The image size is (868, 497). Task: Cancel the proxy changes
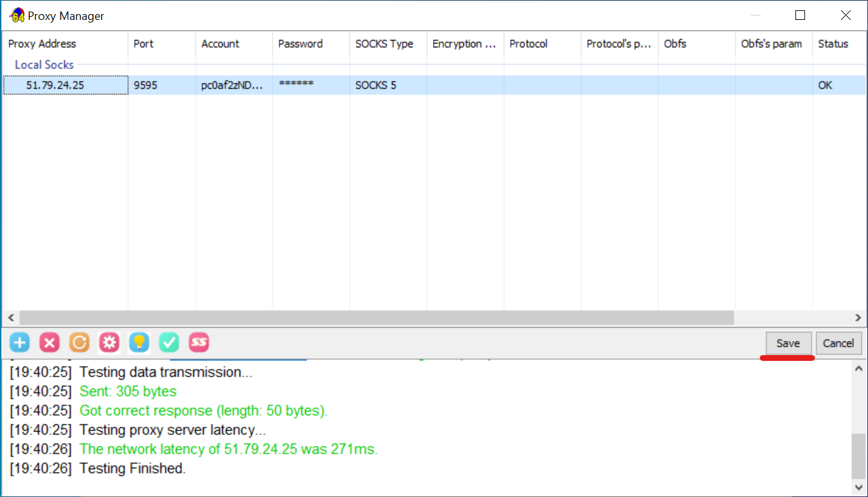click(838, 343)
